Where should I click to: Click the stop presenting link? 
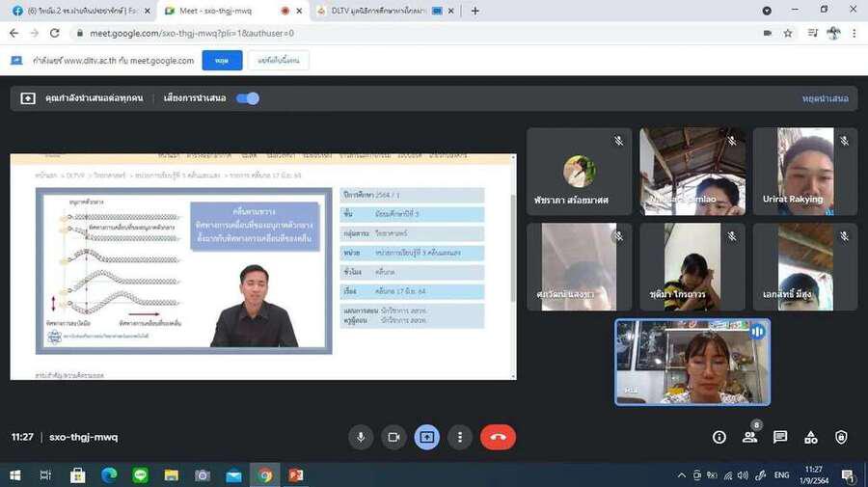coord(825,98)
